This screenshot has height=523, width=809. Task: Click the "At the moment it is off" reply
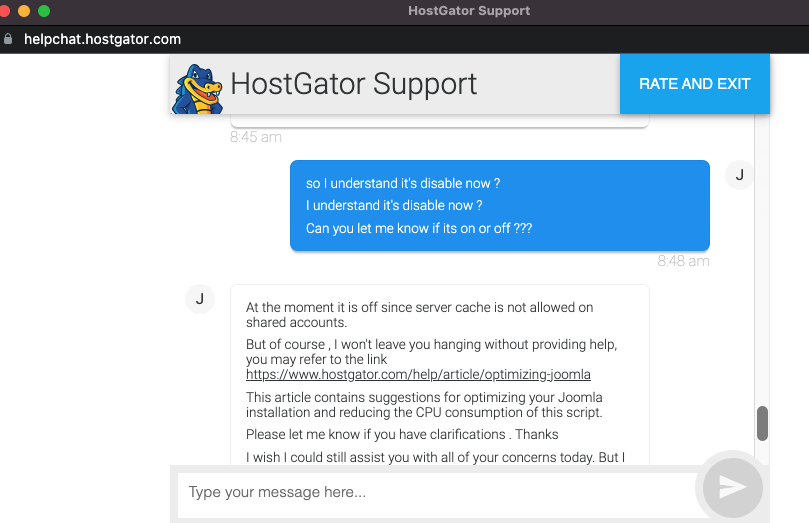pos(419,315)
